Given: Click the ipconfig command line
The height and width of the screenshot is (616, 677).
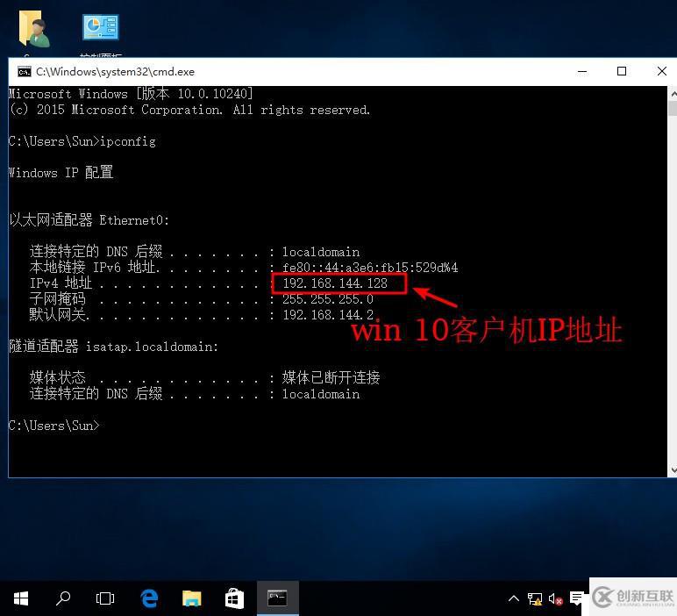Looking at the screenshot, I should [82, 141].
